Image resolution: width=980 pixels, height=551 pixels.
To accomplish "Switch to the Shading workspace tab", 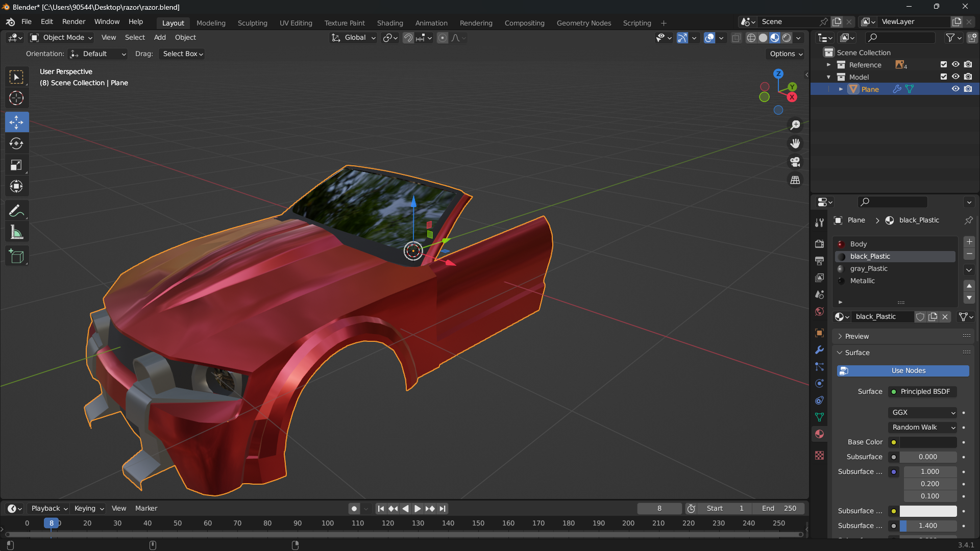I will click(x=389, y=23).
